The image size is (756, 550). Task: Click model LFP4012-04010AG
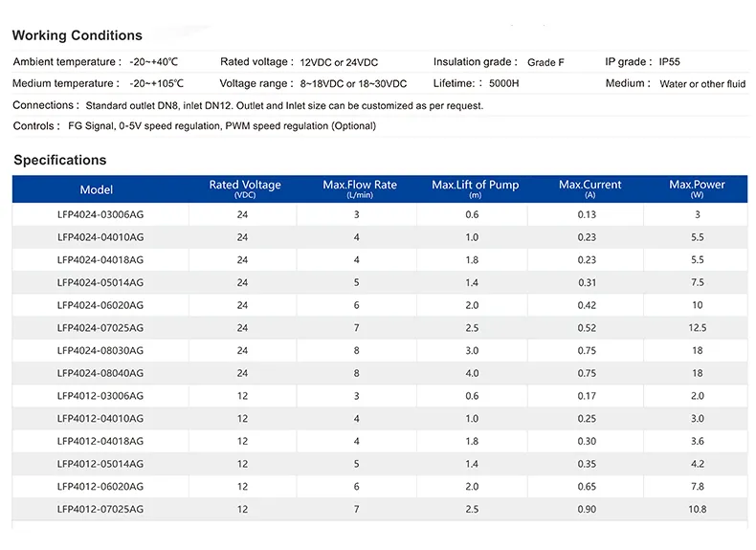100,418
